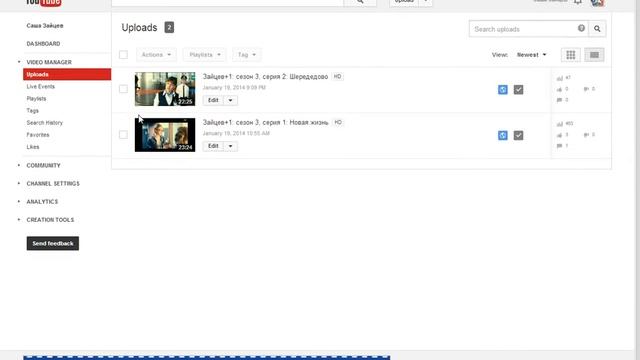Open Edit dropdown arrow for серия 1 video
The height and width of the screenshot is (360, 640).
pos(230,146)
